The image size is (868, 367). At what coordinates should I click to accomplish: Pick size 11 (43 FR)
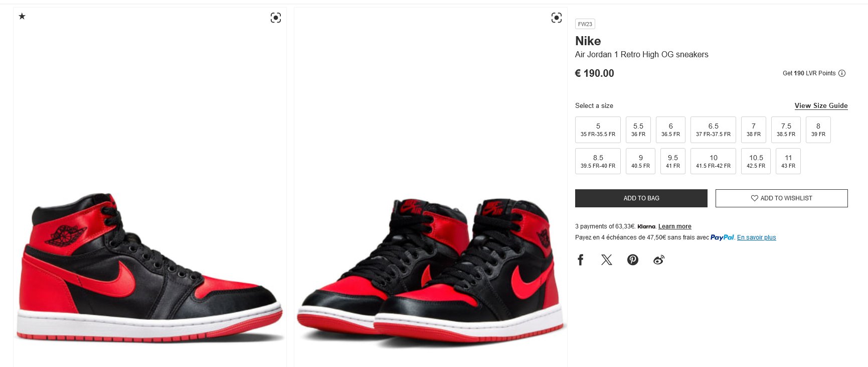pos(788,161)
